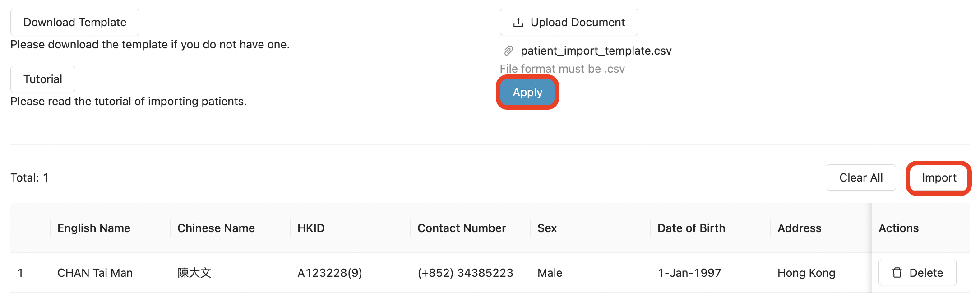980x298 pixels.
Task: Click the Address column header
Action: pos(799,228)
